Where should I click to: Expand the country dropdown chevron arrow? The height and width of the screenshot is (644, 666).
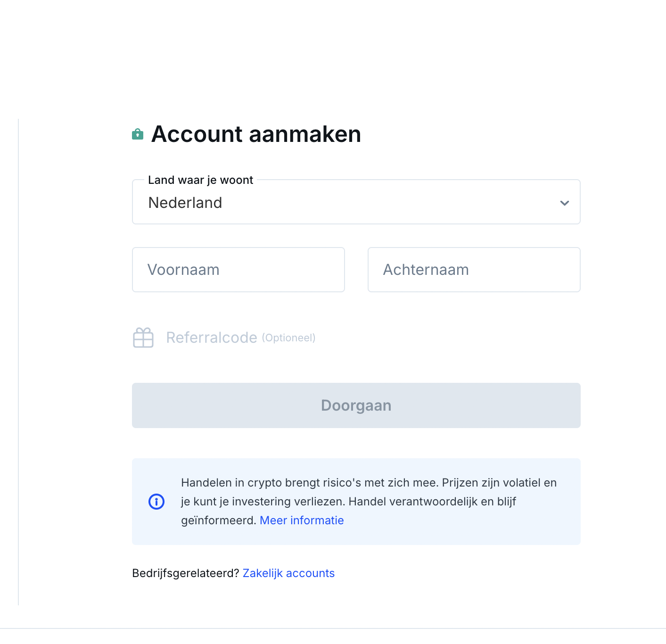[564, 203]
